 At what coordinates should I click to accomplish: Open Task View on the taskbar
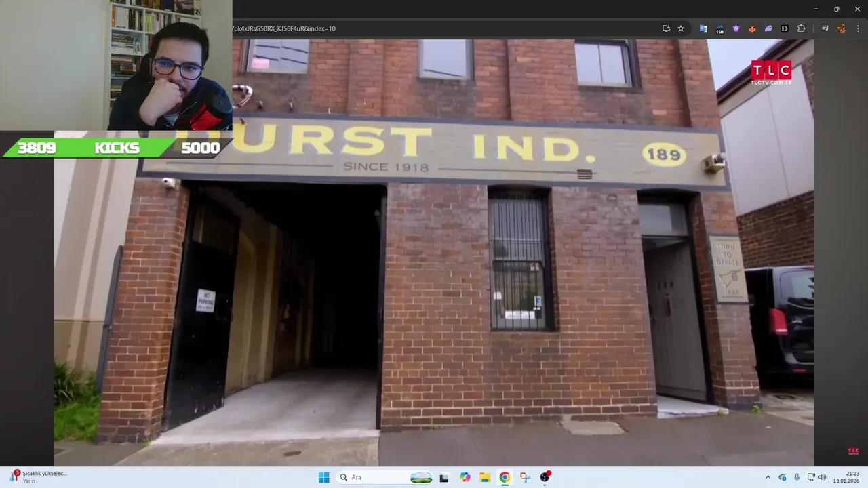[x=444, y=477]
